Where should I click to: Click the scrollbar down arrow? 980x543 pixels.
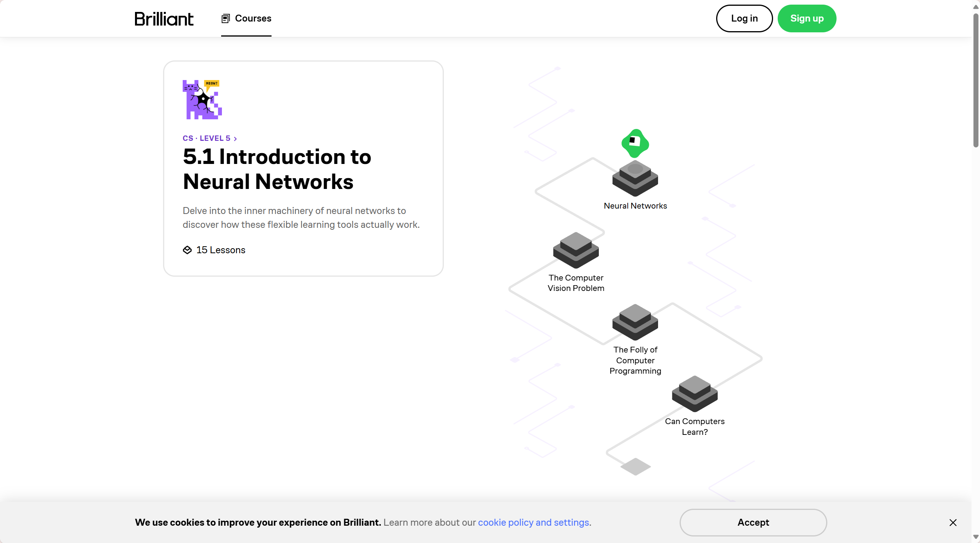[976, 537]
